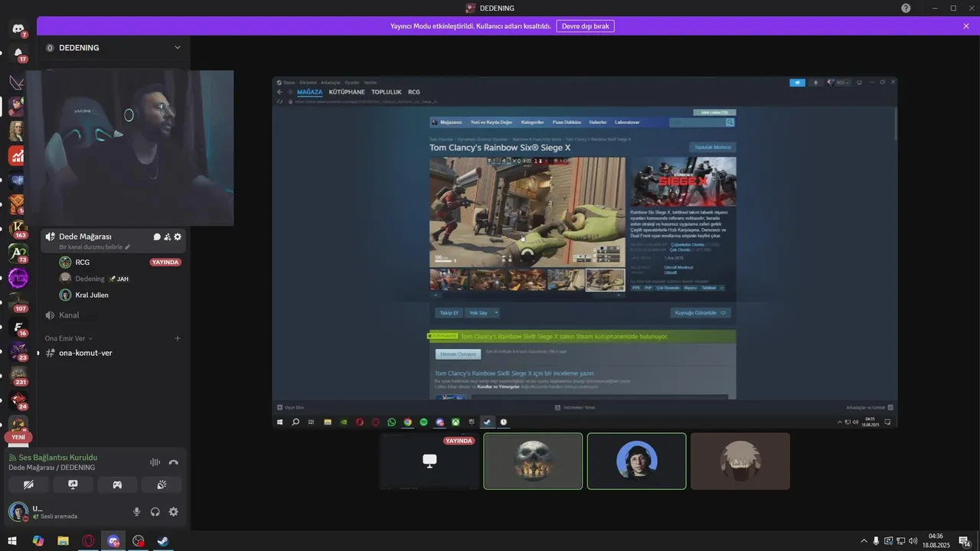
Task: Open TOPLULUK tab in streamed Steam window
Action: coord(387,92)
